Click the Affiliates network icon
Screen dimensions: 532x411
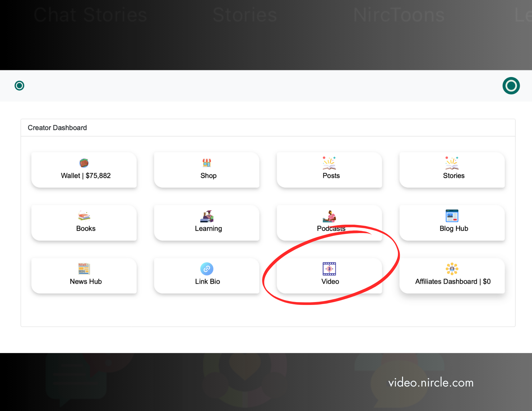click(x=452, y=269)
